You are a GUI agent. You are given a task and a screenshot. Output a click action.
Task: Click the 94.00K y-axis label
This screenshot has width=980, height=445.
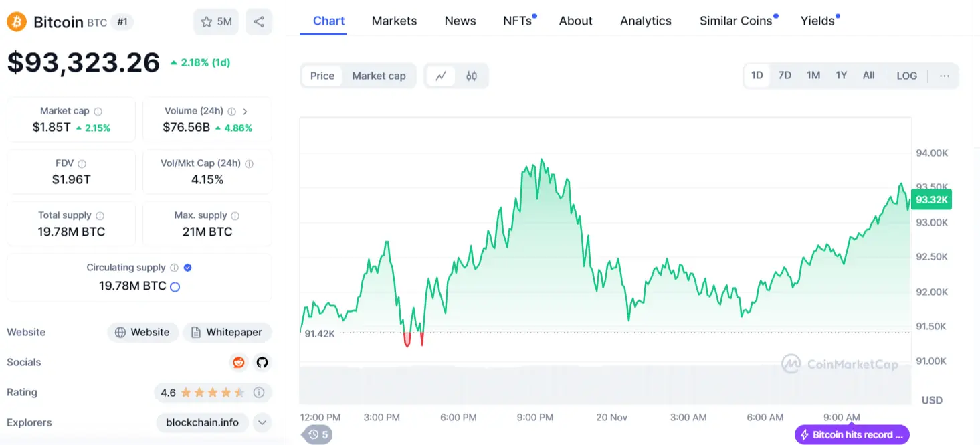pos(932,153)
